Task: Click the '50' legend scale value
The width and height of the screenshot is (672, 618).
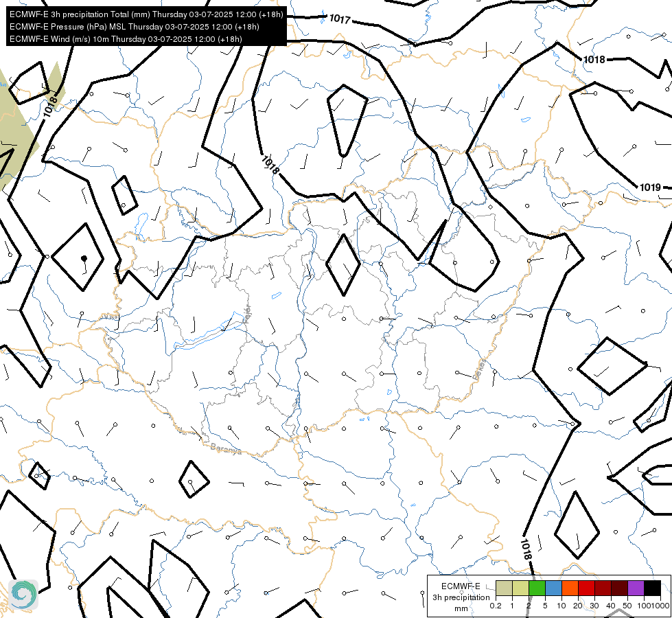Action: pos(627,606)
